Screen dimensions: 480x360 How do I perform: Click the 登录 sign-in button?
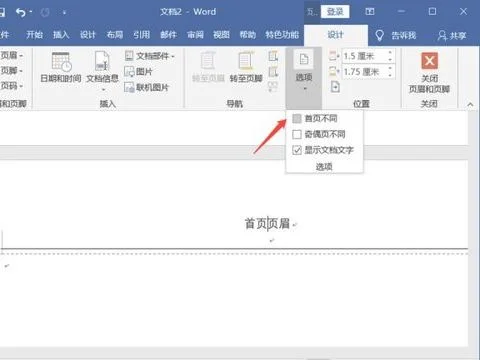pyautogui.click(x=335, y=12)
